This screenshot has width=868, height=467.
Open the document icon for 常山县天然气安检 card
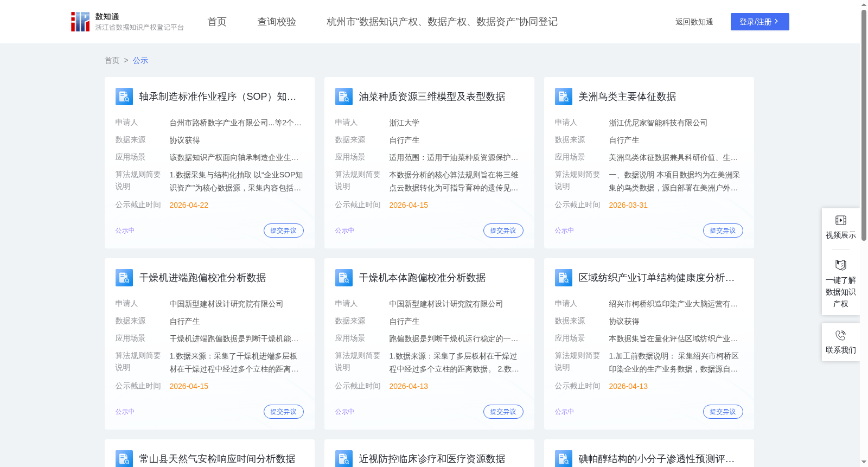click(x=124, y=458)
